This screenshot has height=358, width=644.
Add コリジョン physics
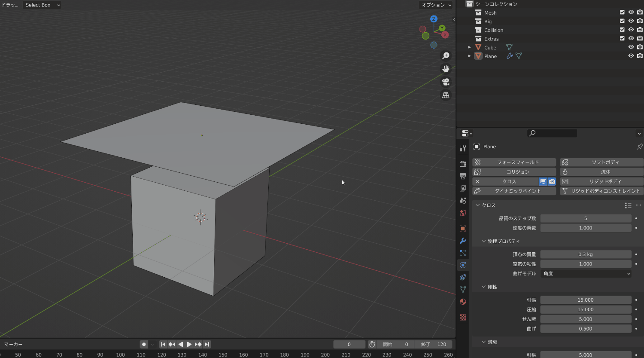click(x=514, y=172)
